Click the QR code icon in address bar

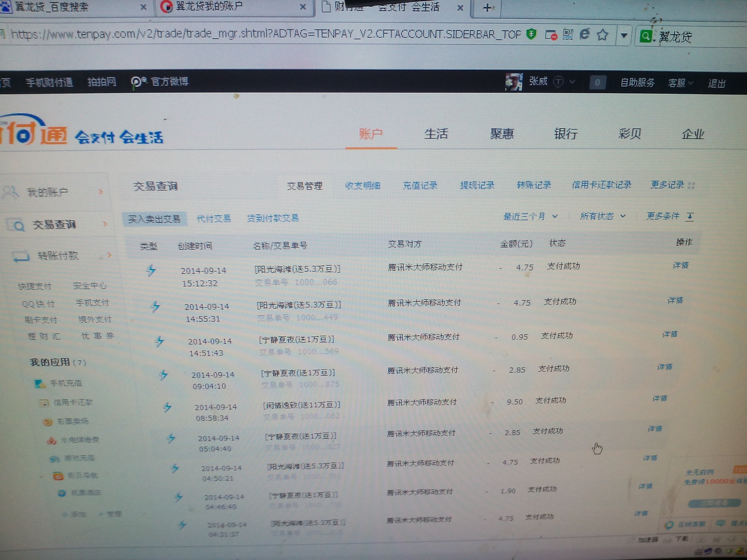coord(568,35)
